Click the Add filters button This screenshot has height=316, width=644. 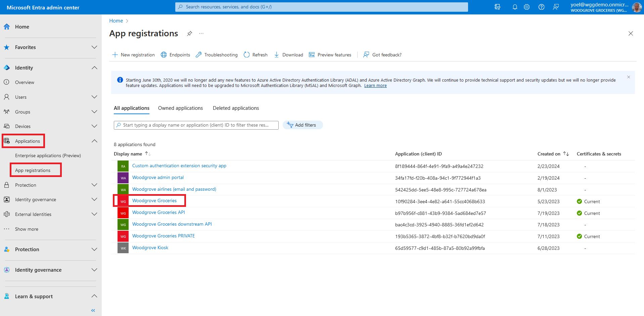pos(302,125)
